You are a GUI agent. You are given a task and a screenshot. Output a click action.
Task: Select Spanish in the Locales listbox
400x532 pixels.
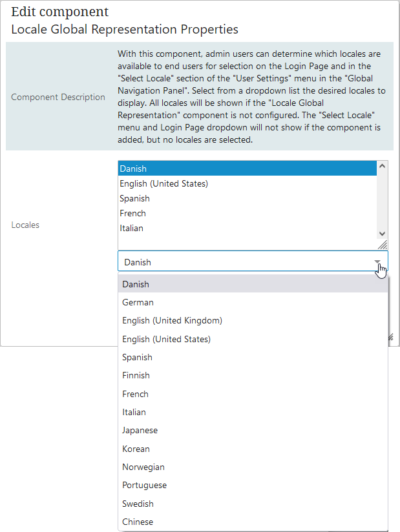tap(247, 198)
